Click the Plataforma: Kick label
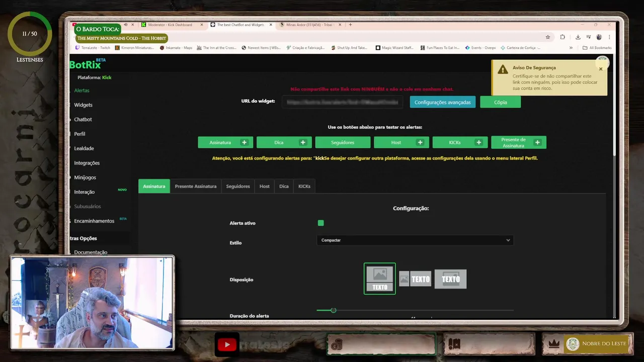This screenshot has width=644, height=362. coord(95,77)
